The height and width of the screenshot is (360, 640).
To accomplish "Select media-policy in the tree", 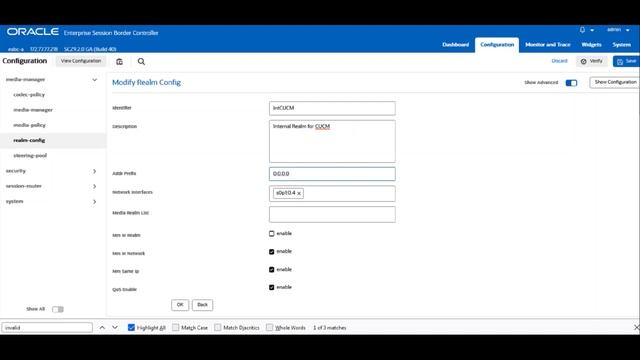I will pyautogui.click(x=29, y=125).
